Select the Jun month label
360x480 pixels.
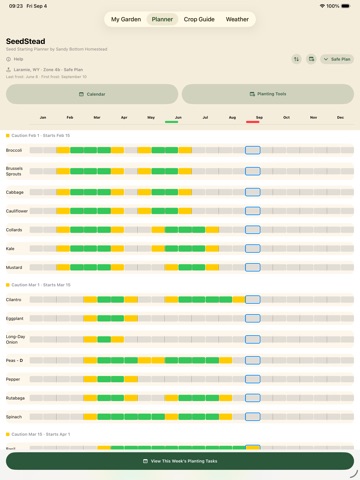[x=178, y=117]
